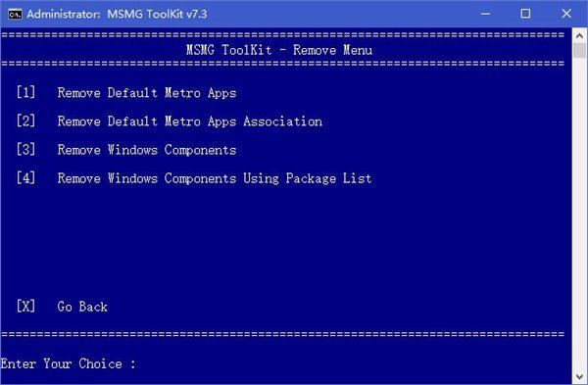Image resolution: width=588 pixels, height=385 pixels.
Task: Click the [X] option marker
Action: coord(25,307)
